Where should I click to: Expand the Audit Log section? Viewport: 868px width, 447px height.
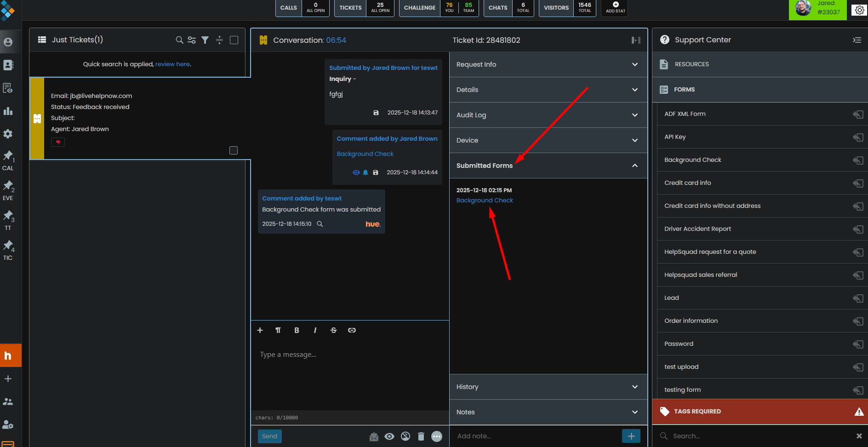click(x=548, y=115)
